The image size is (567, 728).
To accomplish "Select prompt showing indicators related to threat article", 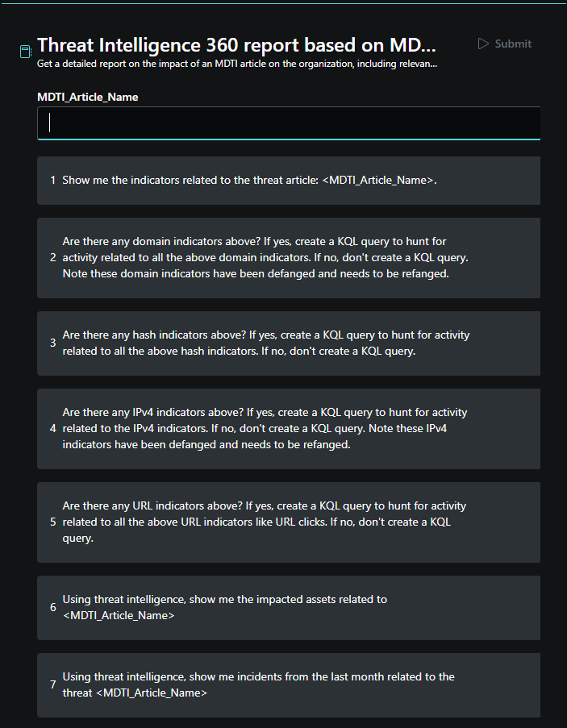I will pyautogui.click(x=289, y=180).
